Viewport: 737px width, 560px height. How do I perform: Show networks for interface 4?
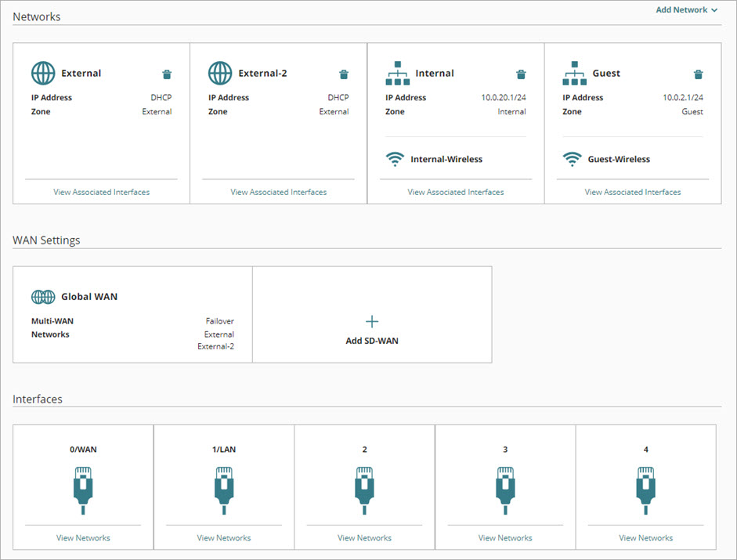[645, 538]
